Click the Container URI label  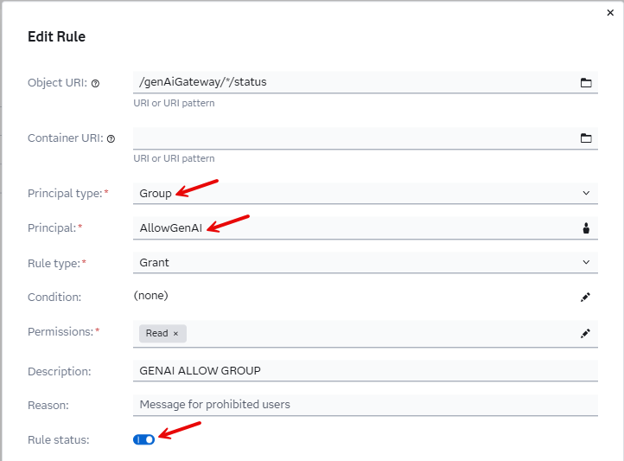click(x=65, y=138)
